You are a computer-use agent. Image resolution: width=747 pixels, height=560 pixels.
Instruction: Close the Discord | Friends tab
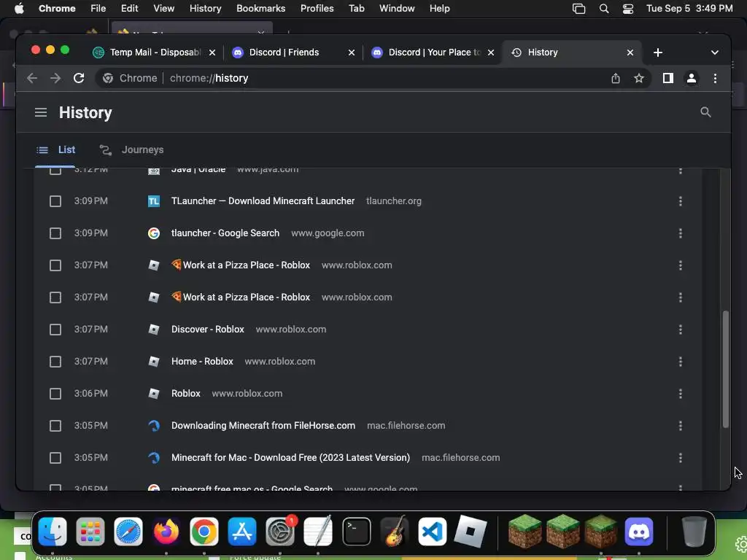[352, 52]
